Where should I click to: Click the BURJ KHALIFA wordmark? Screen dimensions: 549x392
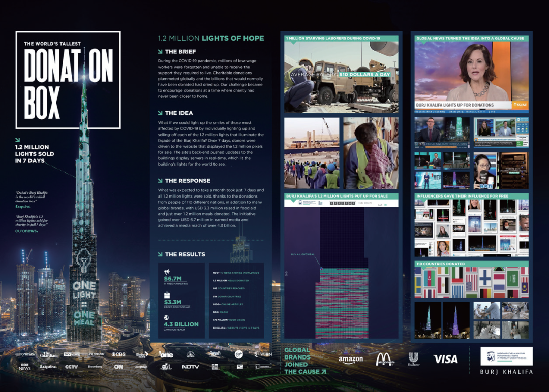pos(506,372)
